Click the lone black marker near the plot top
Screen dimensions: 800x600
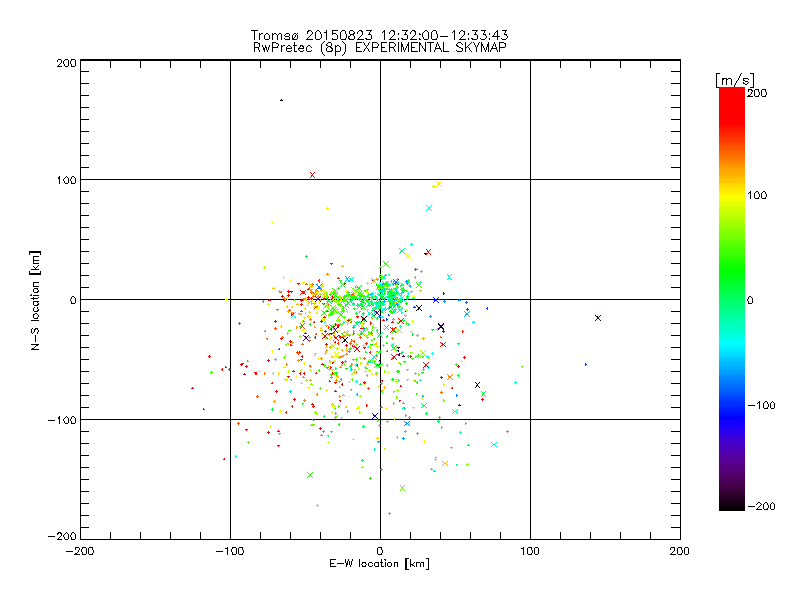click(281, 100)
